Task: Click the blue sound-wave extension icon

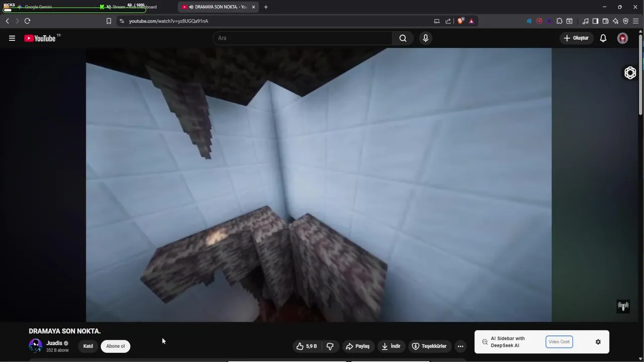Action: 529,21
